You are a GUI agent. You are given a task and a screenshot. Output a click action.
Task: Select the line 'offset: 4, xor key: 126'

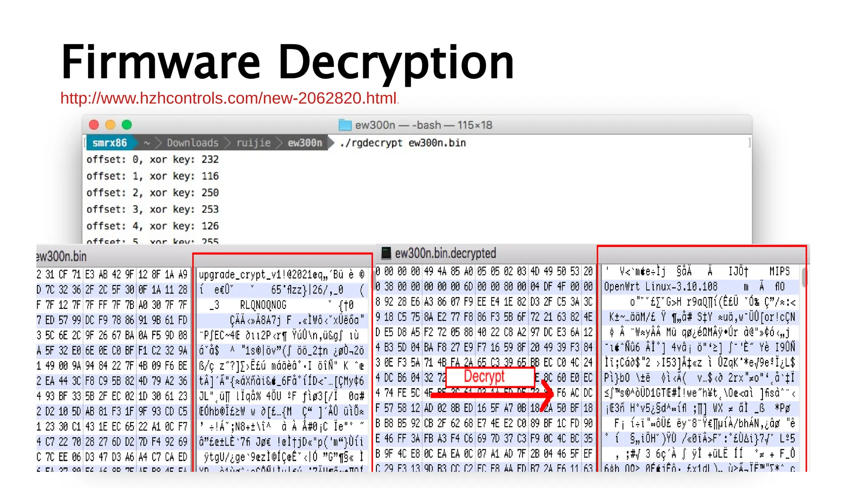click(153, 226)
